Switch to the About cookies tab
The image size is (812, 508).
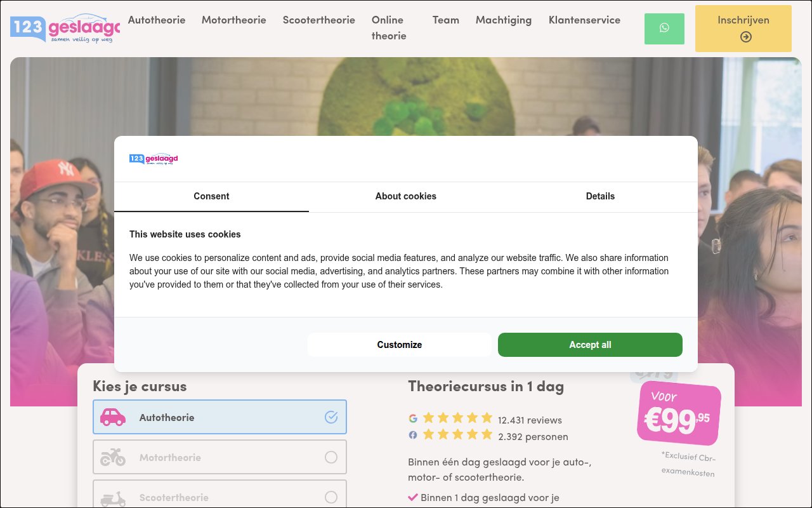(x=406, y=196)
